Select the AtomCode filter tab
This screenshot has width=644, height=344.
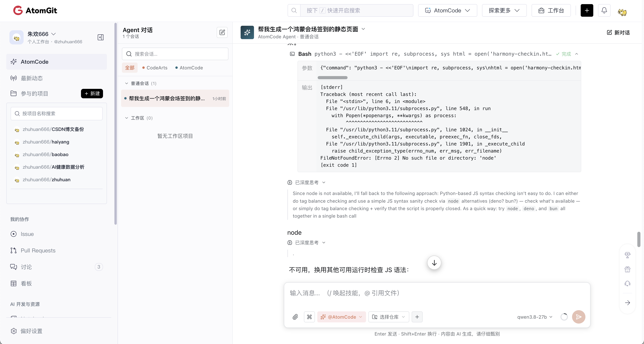pos(189,68)
